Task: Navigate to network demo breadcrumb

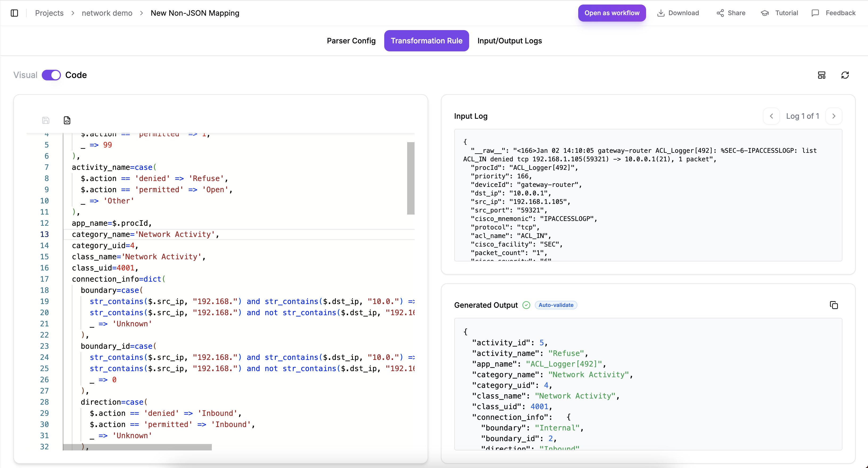Action: 107,13
